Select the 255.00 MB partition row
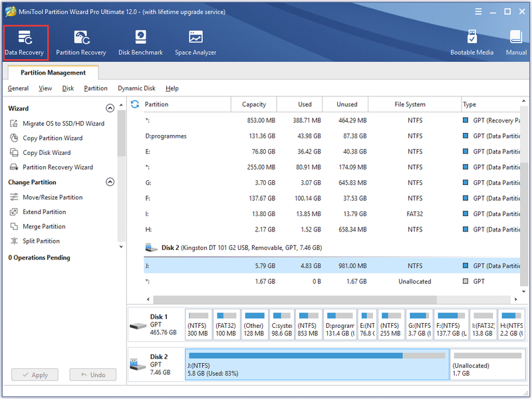Viewport: 532px width, 399px height. click(332, 168)
